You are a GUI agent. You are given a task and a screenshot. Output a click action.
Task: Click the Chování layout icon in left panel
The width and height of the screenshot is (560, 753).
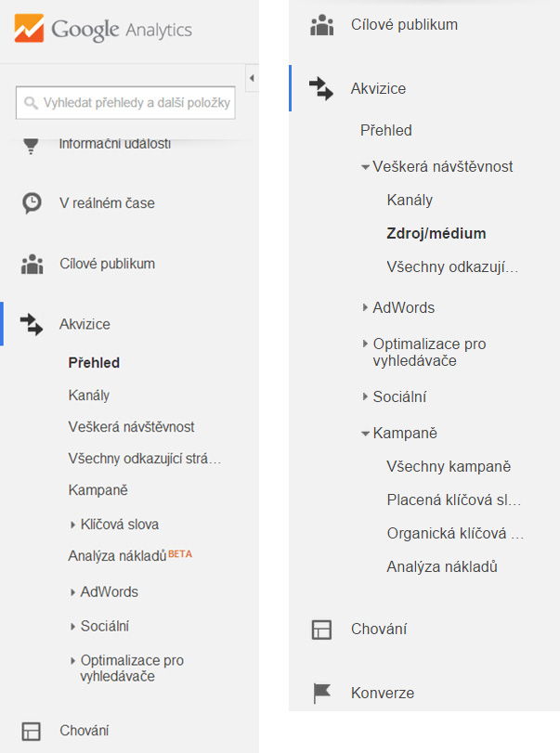[32, 730]
